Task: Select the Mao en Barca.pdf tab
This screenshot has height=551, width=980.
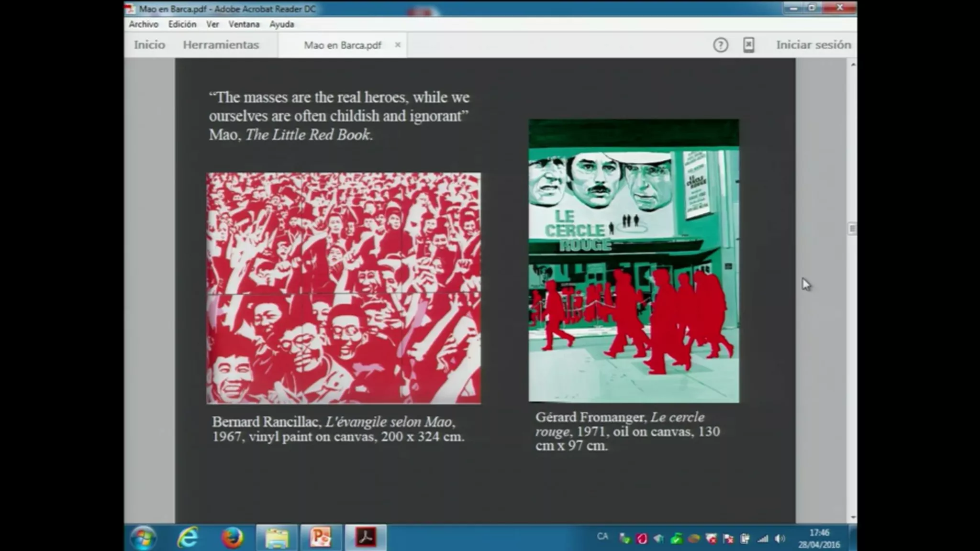Action: point(343,45)
